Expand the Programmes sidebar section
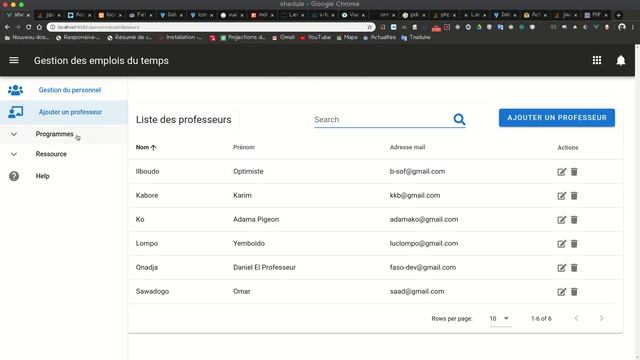Image resolution: width=640 pixels, height=360 pixels. [14, 134]
